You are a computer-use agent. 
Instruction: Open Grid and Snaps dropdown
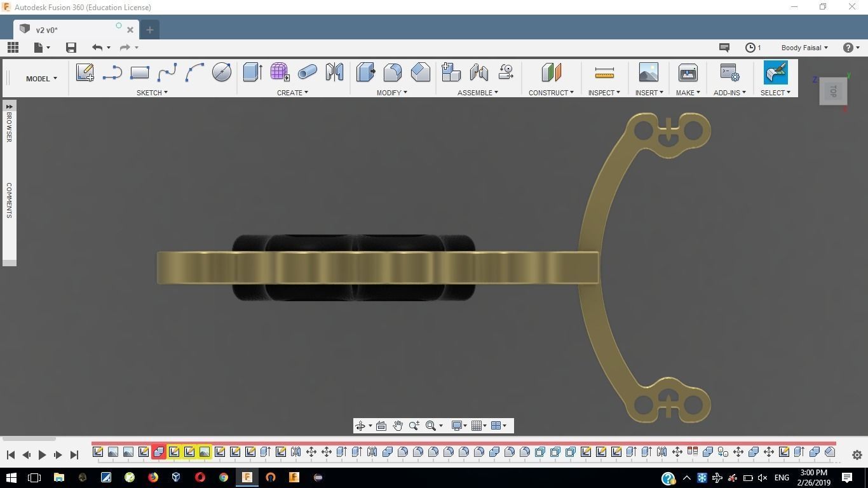tap(478, 426)
